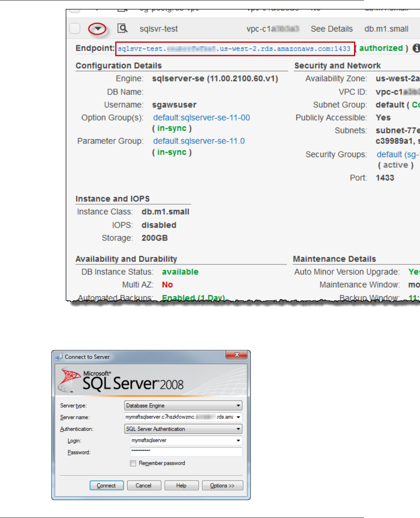Click the available DB instance status
Image resolution: width=420 pixels, height=518 pixels.
tap(180, 272)
